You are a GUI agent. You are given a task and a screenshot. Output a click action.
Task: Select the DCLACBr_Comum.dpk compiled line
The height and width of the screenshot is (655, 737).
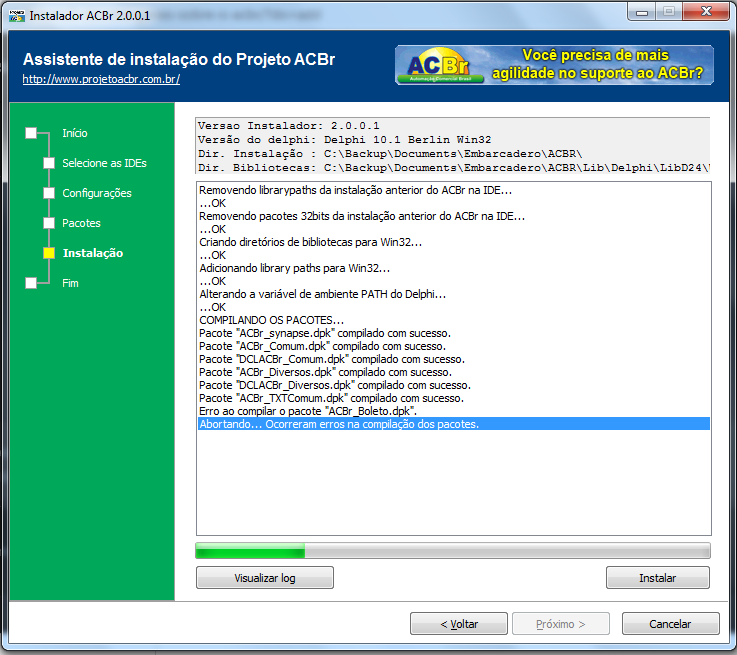coord(454,359)
